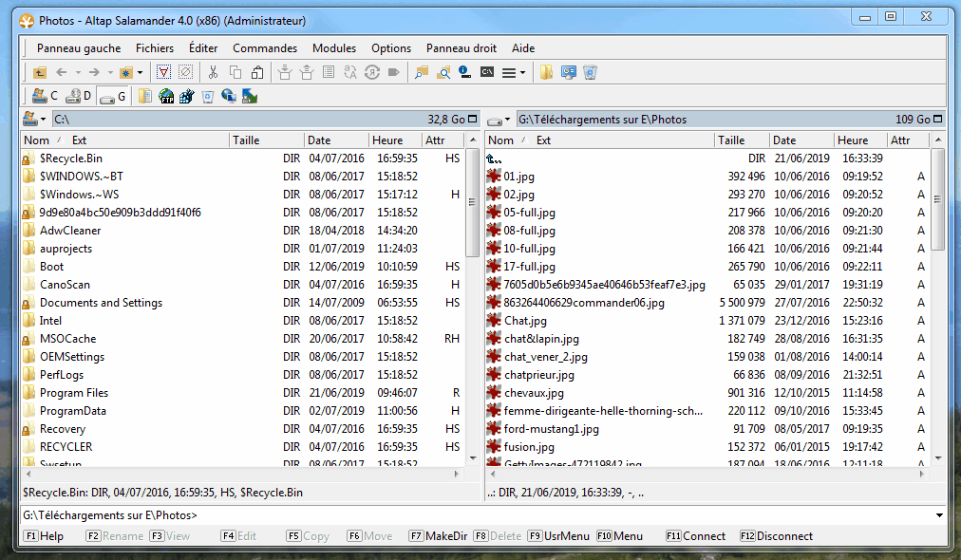Image resolution: width=961 pixels, height=560 pixels.
Task: Open the Aide menu
Action: click(523, 47)
